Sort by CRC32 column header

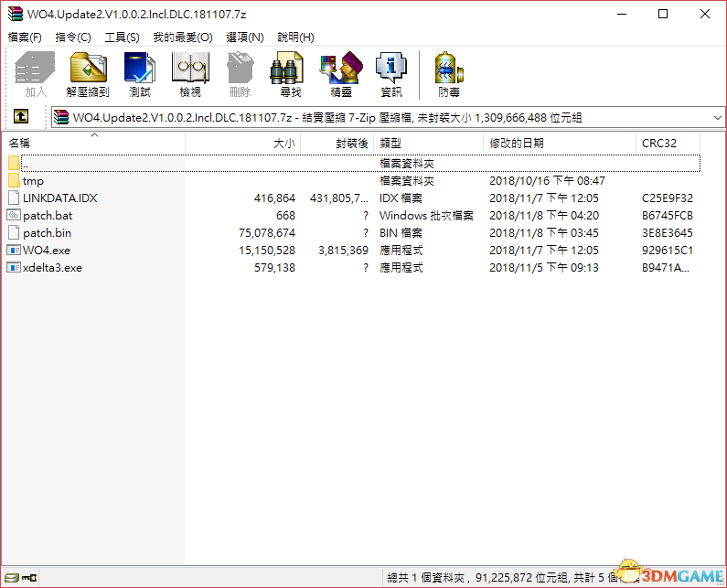668,144
